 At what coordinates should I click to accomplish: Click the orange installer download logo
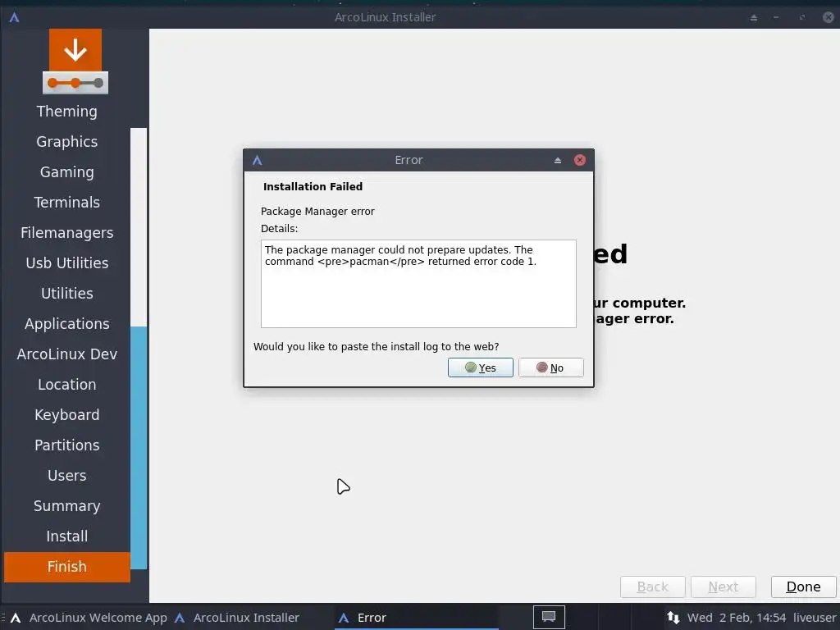(x=75, y=62)
